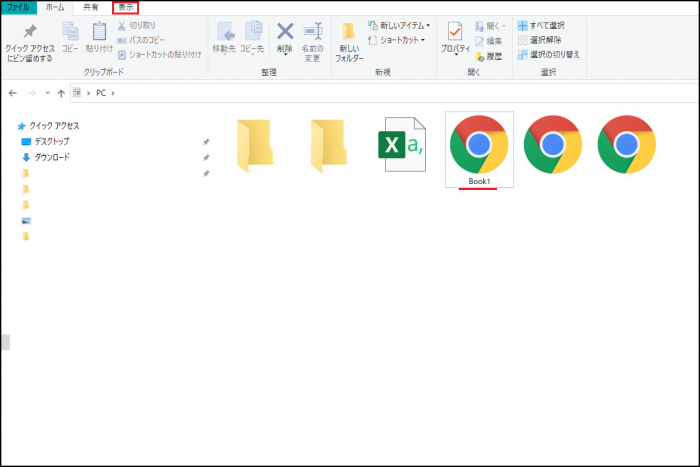Click パスのコピー (Copy path)

tap(141, 40)
